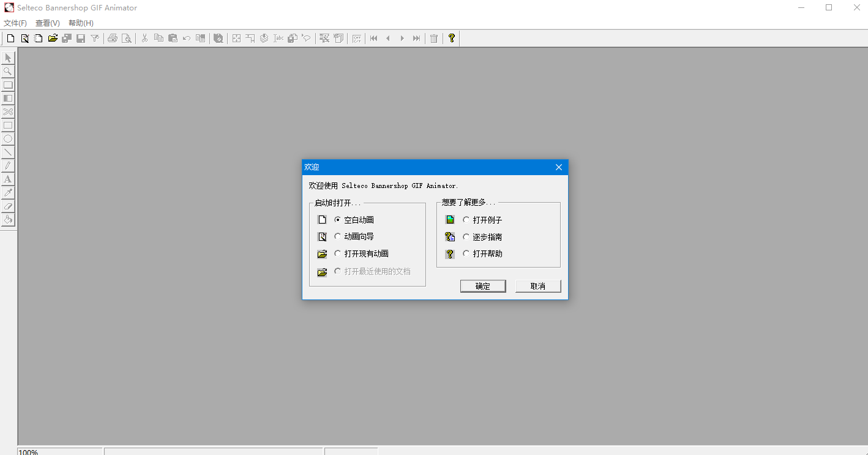Click the 取消 button
This screenshot has width=868, height=455.
click(538, 286)
